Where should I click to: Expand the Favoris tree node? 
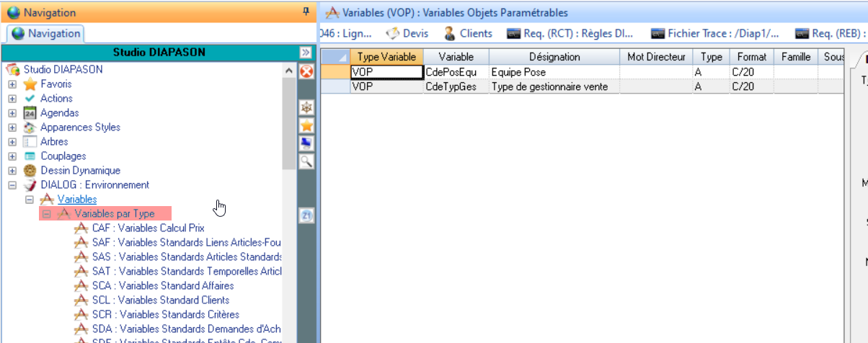[x=12, y=84]
